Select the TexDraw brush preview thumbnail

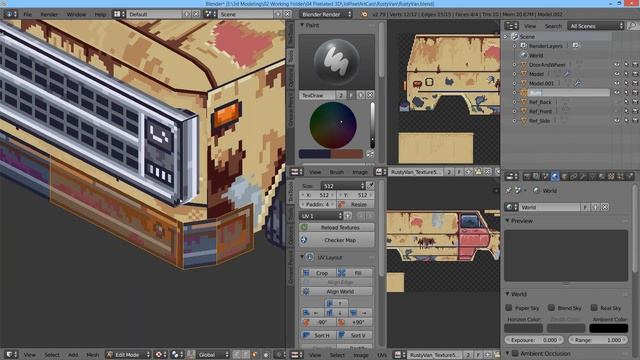(337, 62)
